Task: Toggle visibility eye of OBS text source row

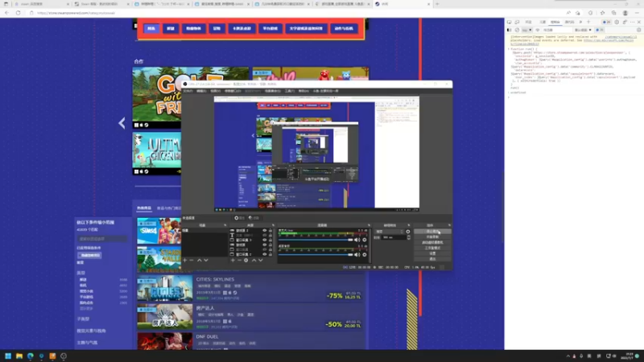Action: pos(265,235)
